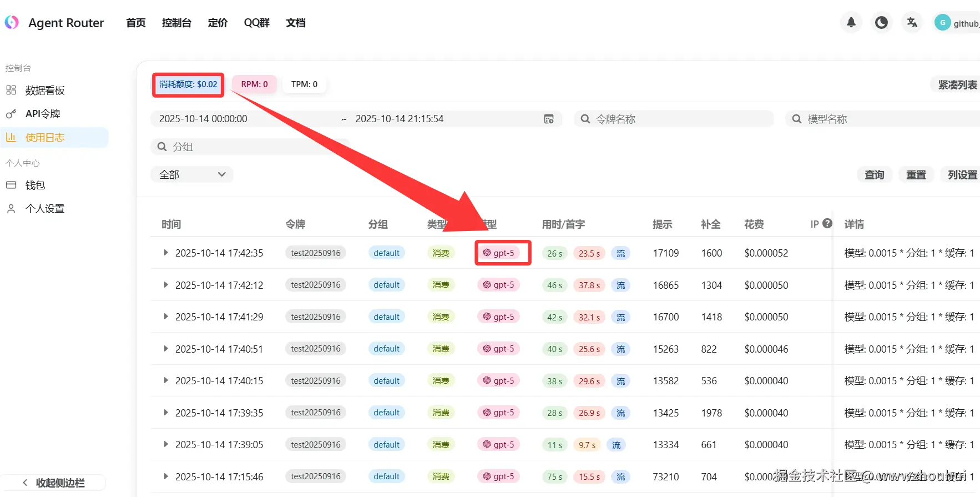Click the default group tag in 17:42:12 row

(386, 285)
